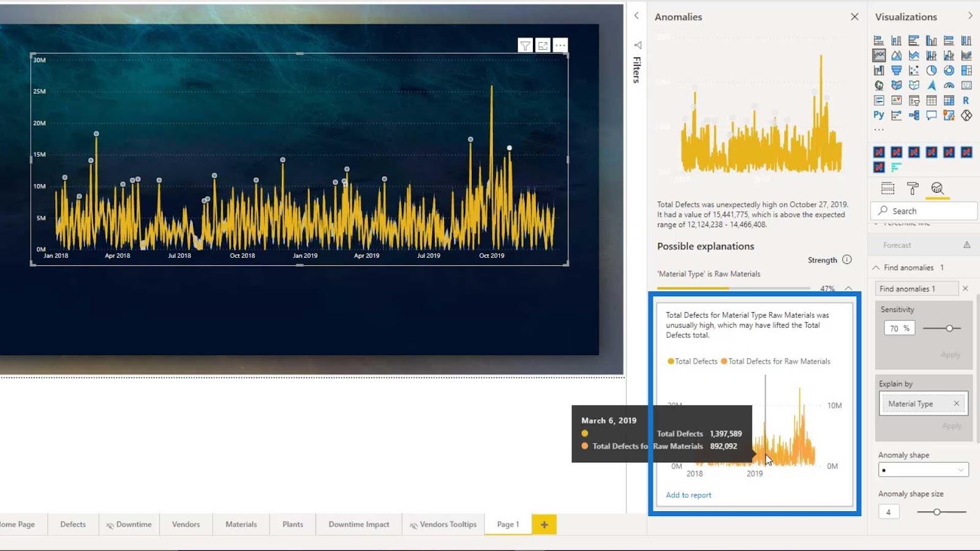Close the Anomalies pane
The image size is (980, 551).
854,17
